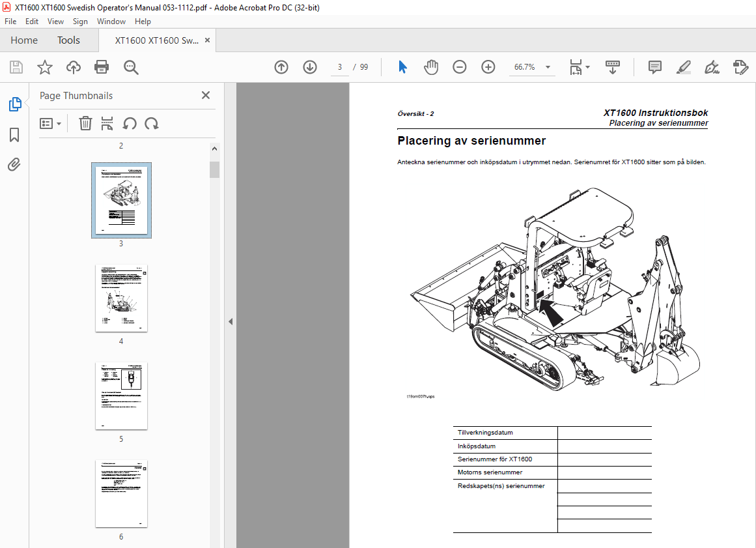Expand fit page options dropdown arrow
Screen dimensions: 756x548
(588, 67)
